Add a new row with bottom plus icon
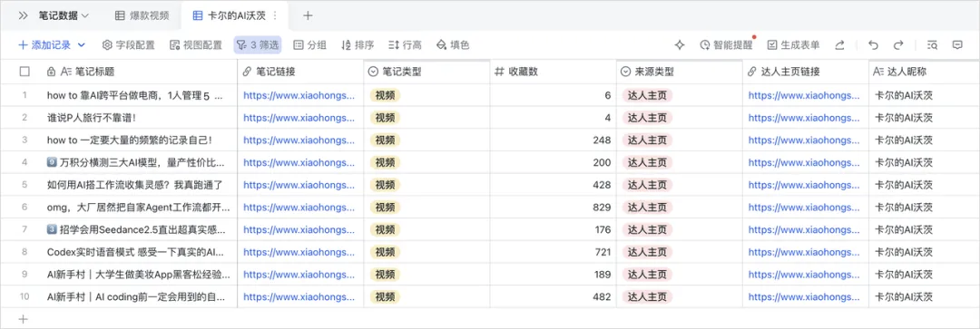Viewport: 980px width, 329px height. point(23,319)
